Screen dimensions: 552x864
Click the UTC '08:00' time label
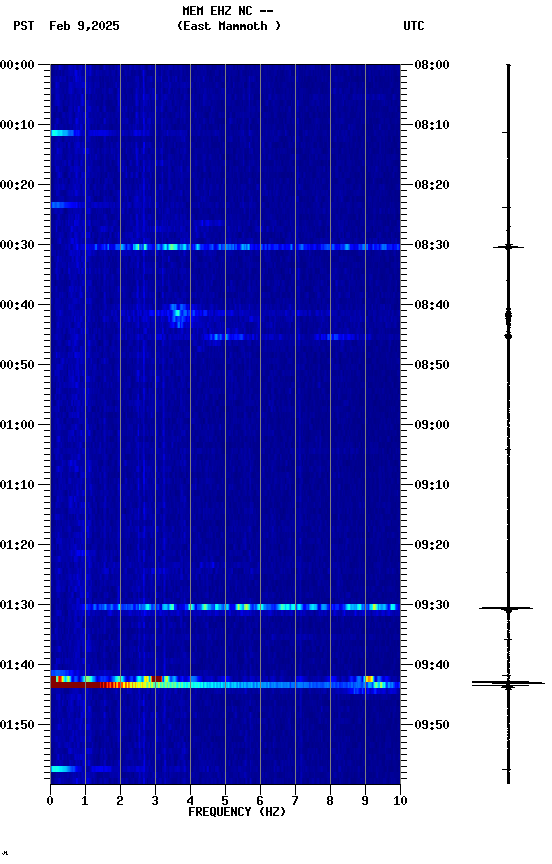coord(432,65)
